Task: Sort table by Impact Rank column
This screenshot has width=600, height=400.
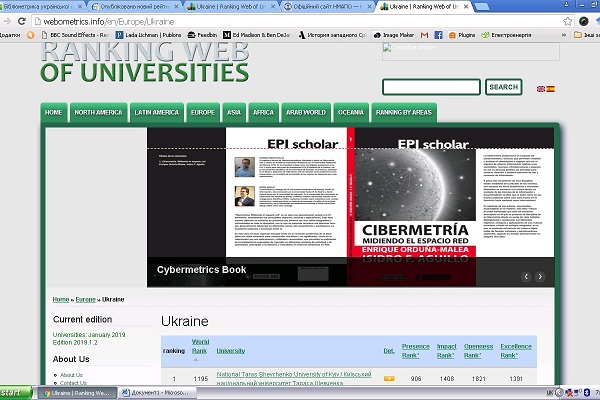Action: click(447, 351)
